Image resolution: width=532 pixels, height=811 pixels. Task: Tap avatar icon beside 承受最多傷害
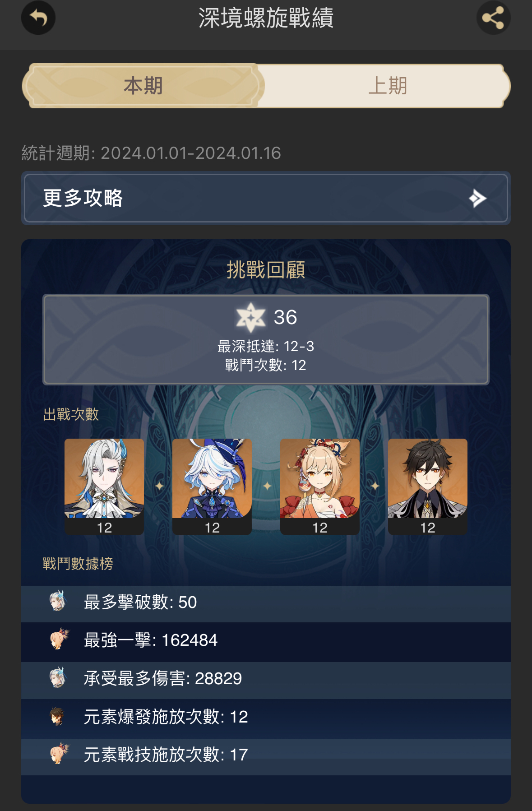pos(58,677)
